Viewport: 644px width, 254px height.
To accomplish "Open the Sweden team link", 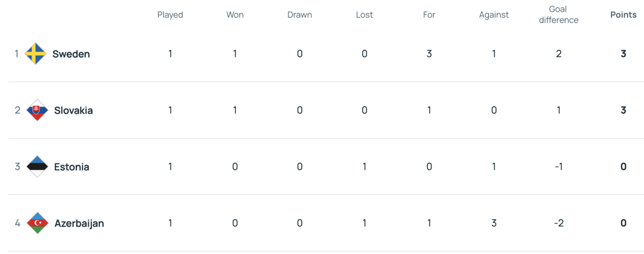I will [x=71, y=54].
